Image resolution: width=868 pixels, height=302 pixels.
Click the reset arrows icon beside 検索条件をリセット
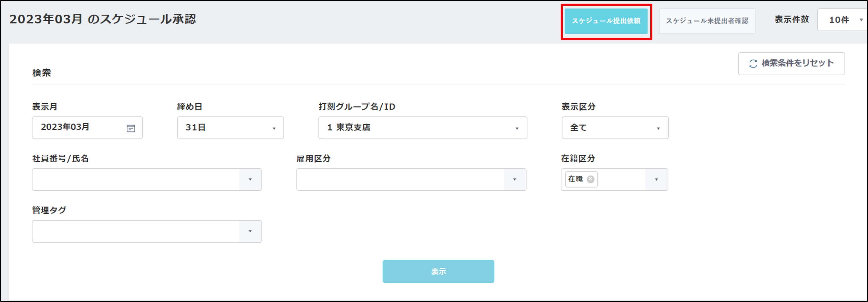coord(753,64)
